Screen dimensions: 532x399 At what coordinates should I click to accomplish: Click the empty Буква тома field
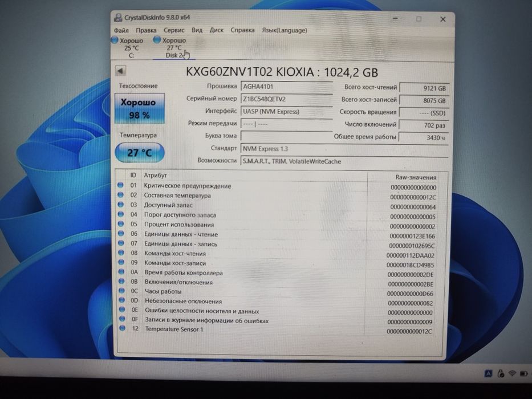coord(287,136)
